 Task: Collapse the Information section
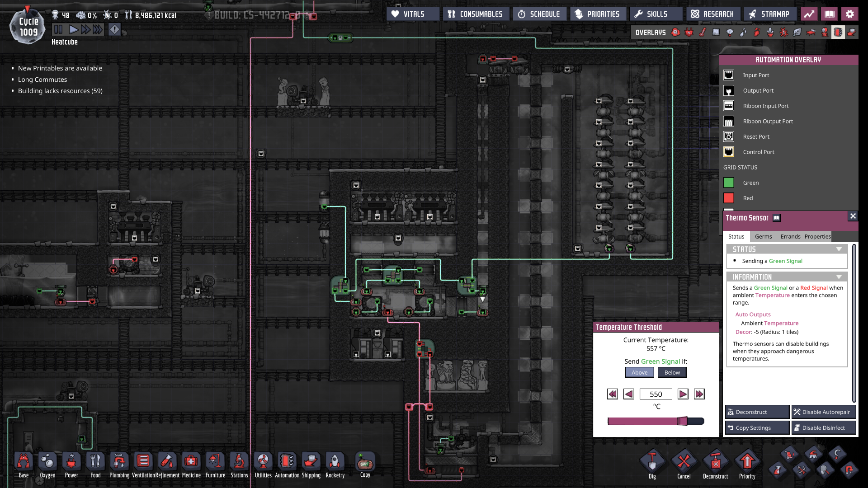[x=839, y=277]
